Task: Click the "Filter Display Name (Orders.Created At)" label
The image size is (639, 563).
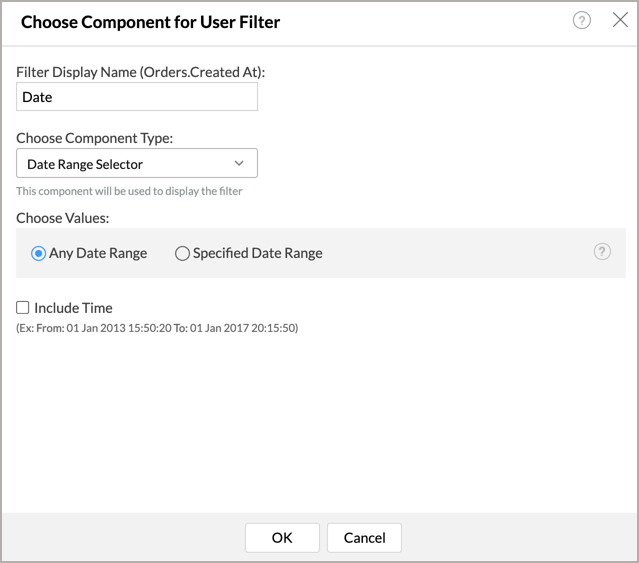Action: click(x=148, y=72)
